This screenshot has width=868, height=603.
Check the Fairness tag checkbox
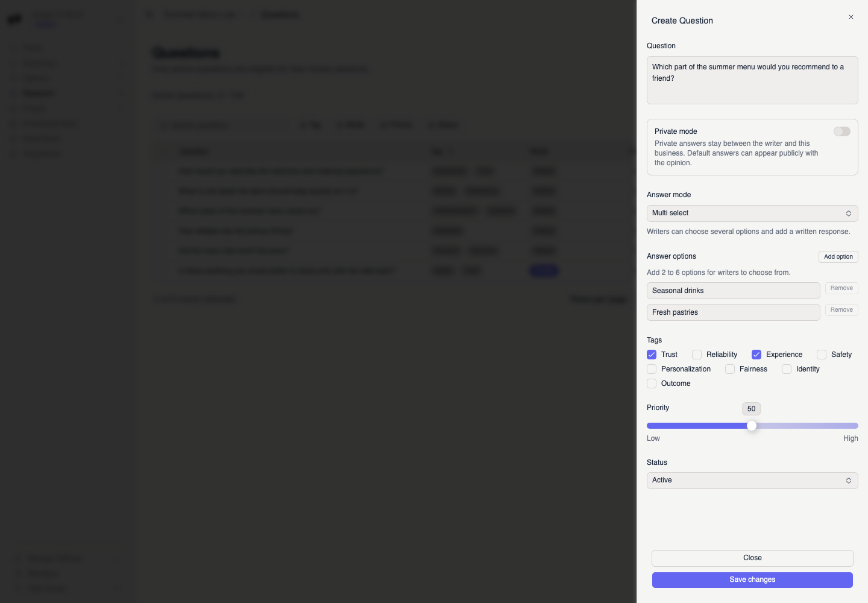(730, 369)
